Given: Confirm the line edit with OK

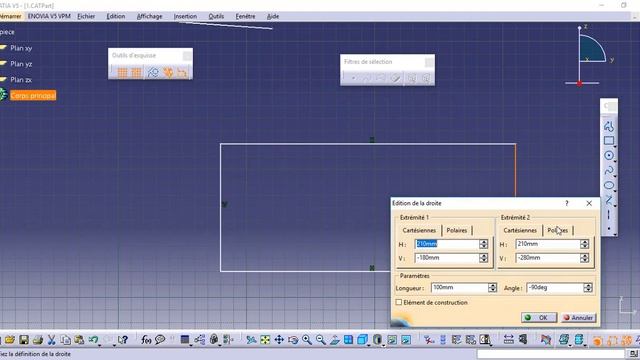Looking at the screenshot, I should pyautogui.click(x=539, y=318).
